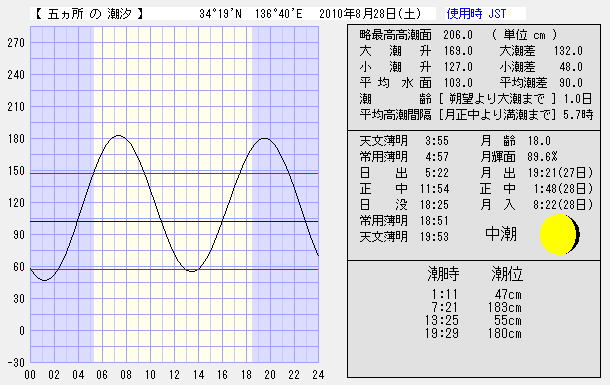Image resolution: width=610 pixels, height=385 pixels.
Task: Click the 月輝面 value 89.6%
Action: click(542, 157)
